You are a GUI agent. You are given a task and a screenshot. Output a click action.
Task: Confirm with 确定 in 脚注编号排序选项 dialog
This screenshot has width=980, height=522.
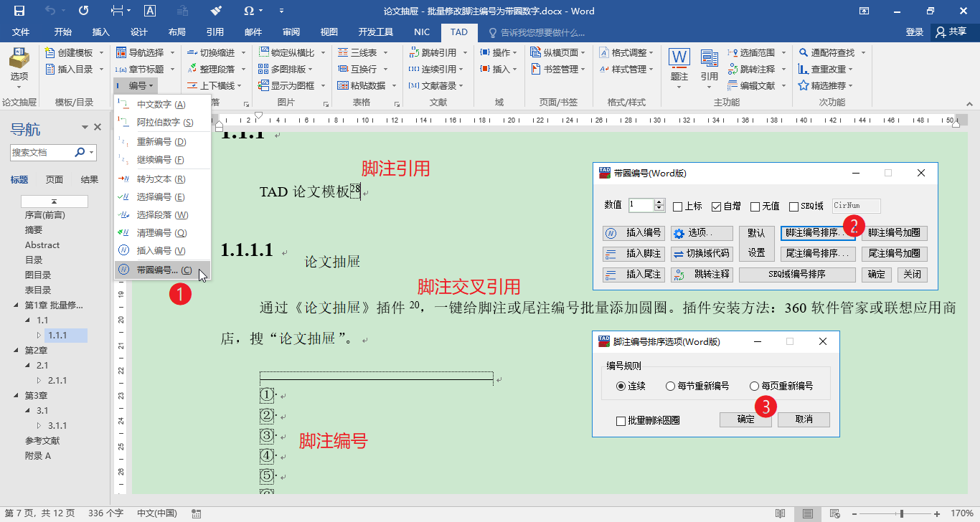745,419
